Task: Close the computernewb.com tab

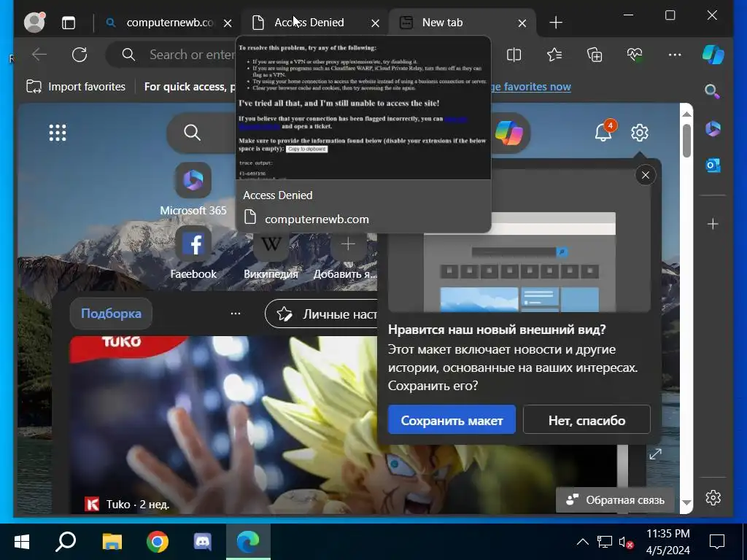Action: (x=228, y=23)
